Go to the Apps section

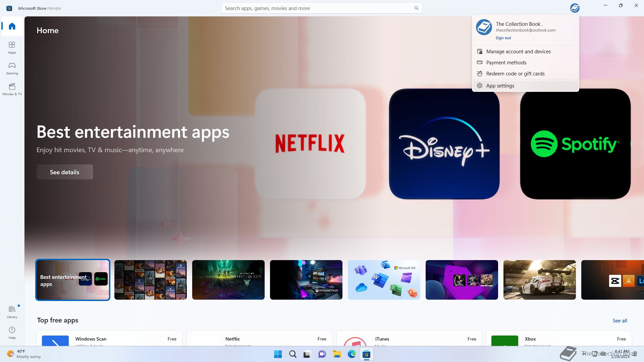pos(12,48)
